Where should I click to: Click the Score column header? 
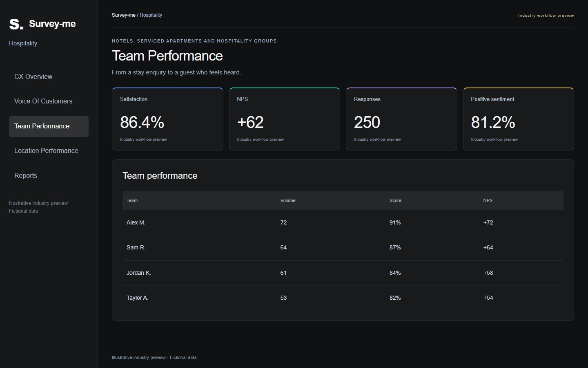[x=395, y=200]
